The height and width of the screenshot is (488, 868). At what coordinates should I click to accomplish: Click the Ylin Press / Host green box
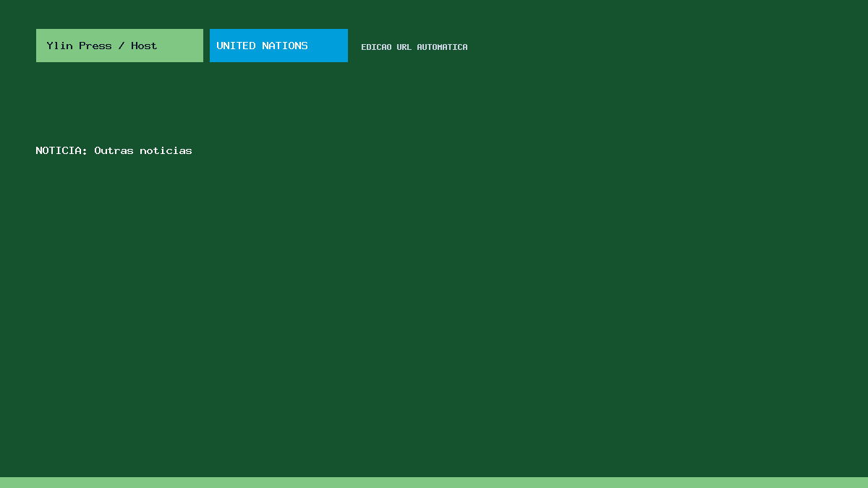click(119, 46)
